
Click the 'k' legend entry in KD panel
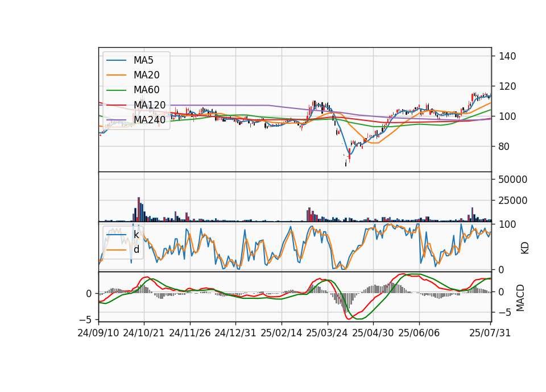136,235
